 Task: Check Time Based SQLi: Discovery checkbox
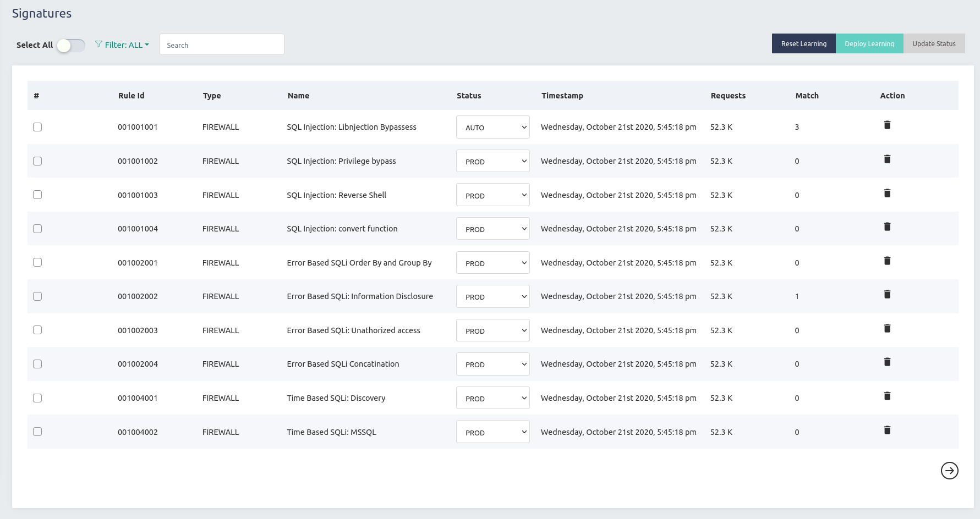pos(37,398)
